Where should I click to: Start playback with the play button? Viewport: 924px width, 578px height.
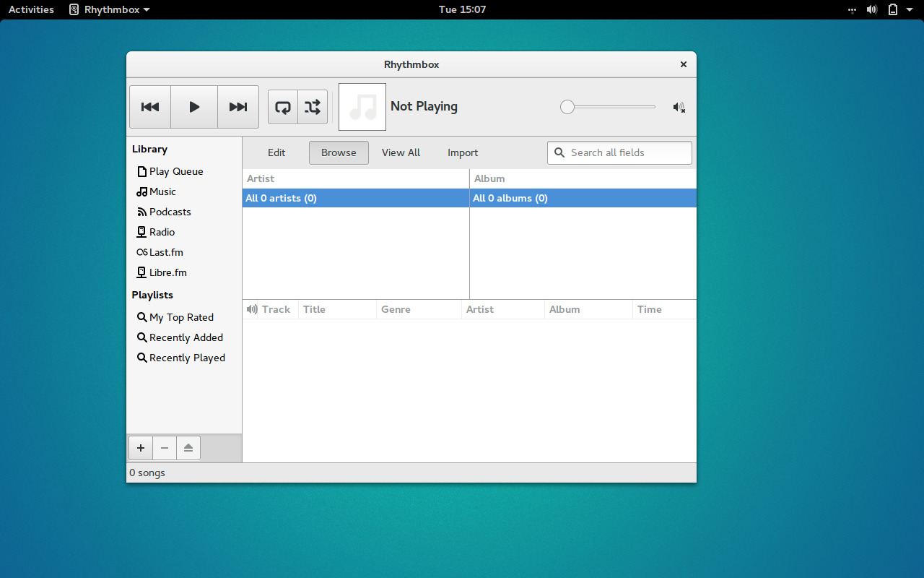[194, 107]
